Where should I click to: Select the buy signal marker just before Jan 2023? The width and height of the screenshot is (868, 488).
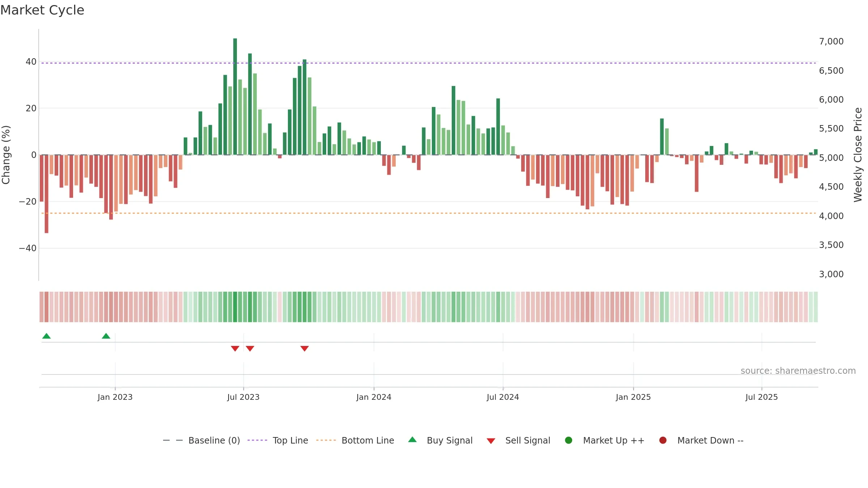[106, 336]
